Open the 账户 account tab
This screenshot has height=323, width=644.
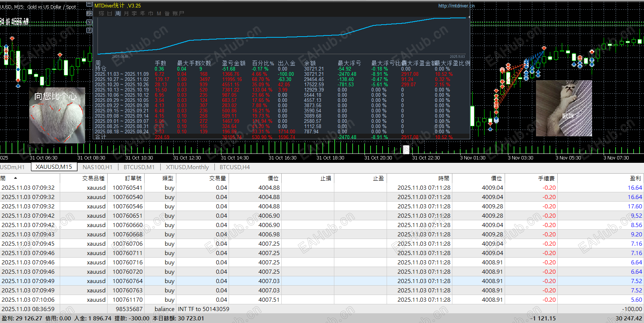(x=178, y=13)
